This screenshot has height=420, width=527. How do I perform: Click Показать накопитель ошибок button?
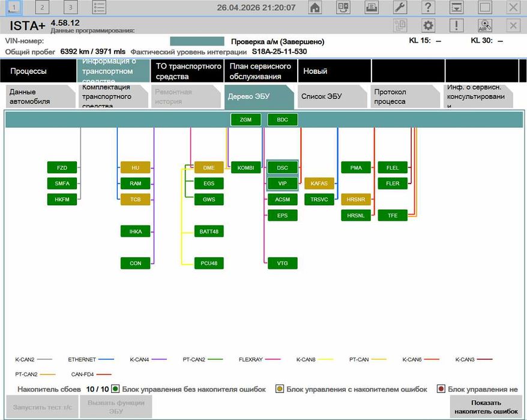(486, 407)
